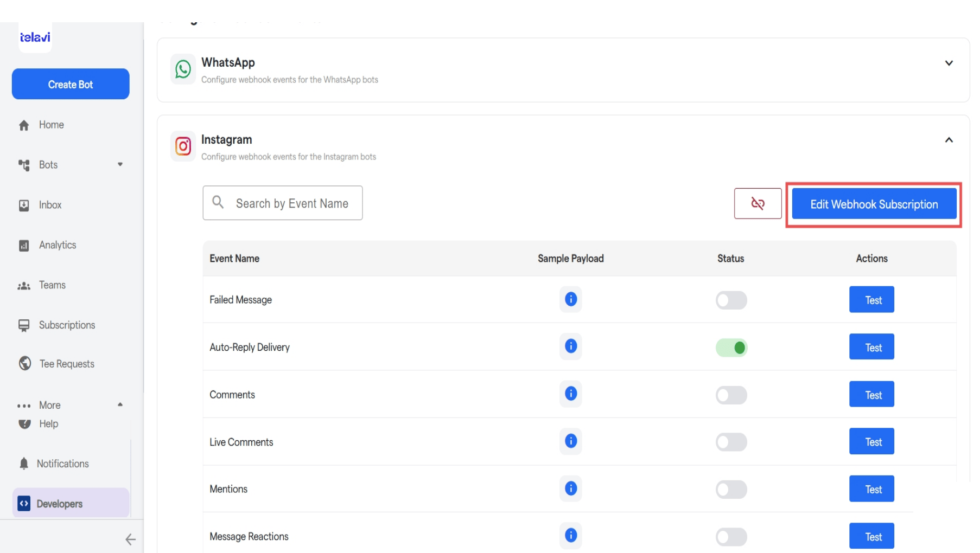This screenshot has height=553, width=980.
Task: Collapse the Instagram webhook section
Action: tap(949, 140)
